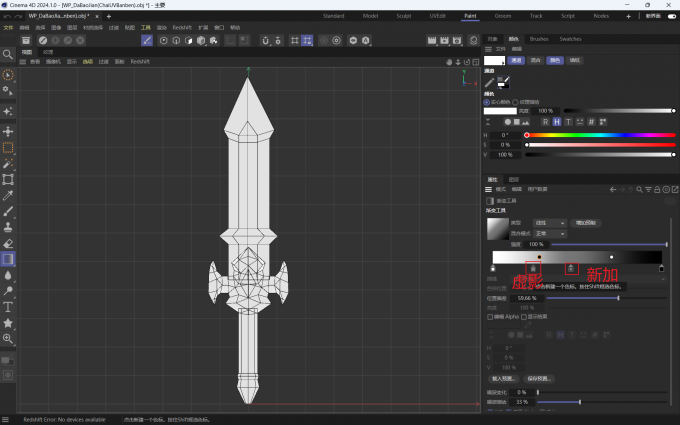Click search icon in Attributes panel
This screenshot has width=680, height=425.
point(639,190)
